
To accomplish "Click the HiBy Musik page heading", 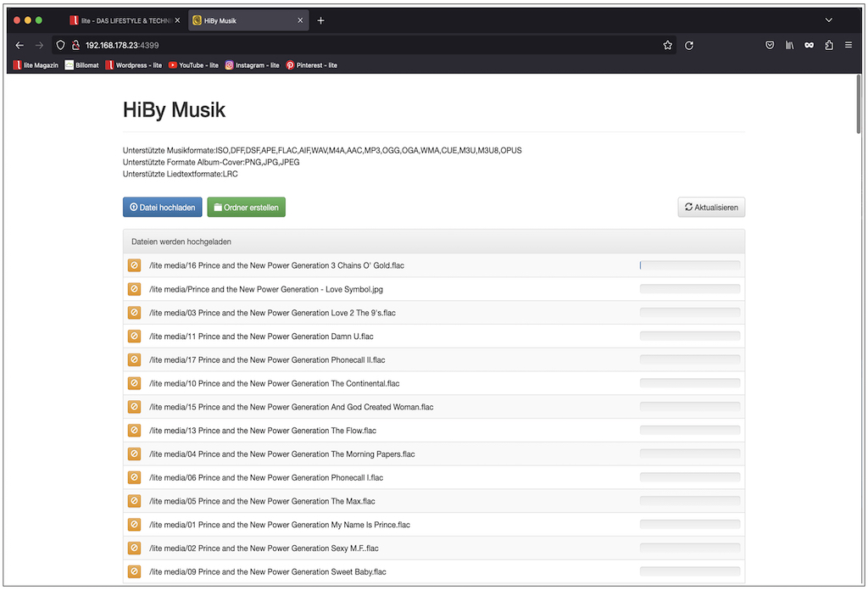I will click(174, 109).
